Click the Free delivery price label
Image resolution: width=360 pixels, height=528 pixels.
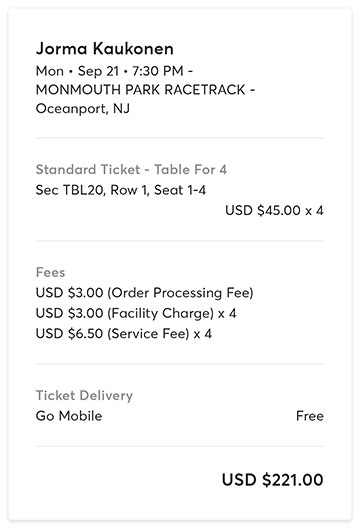pos(310,416)
